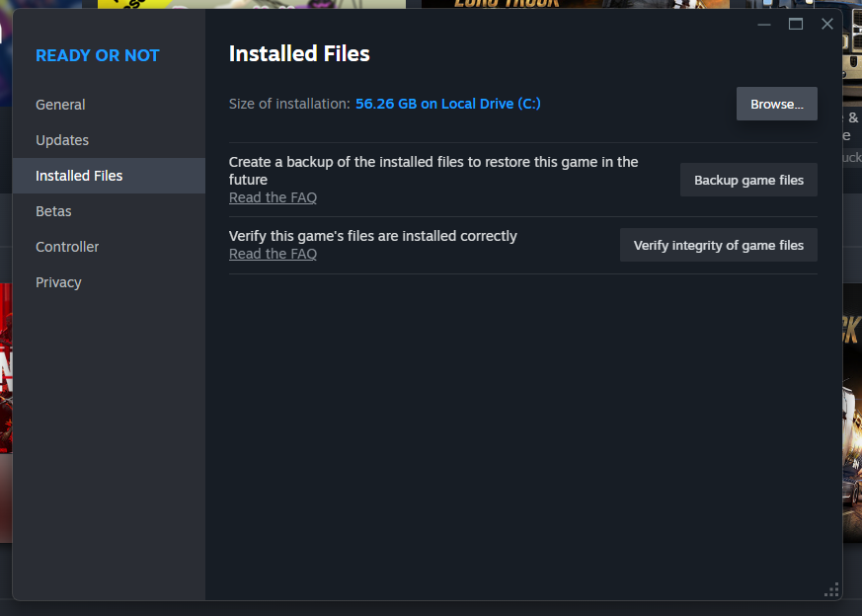This screenshot has width=862, height=616.
Task: Click the red game artwork at left edge
Action: (5, 375)
